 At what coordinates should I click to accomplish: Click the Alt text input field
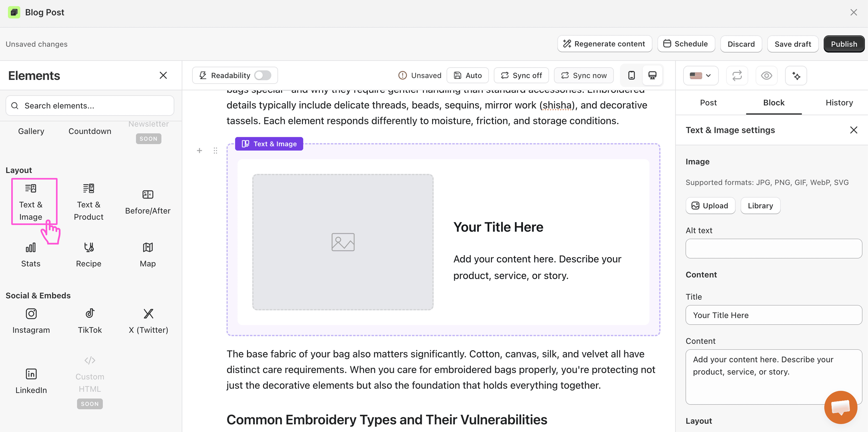tap(774, 249)
